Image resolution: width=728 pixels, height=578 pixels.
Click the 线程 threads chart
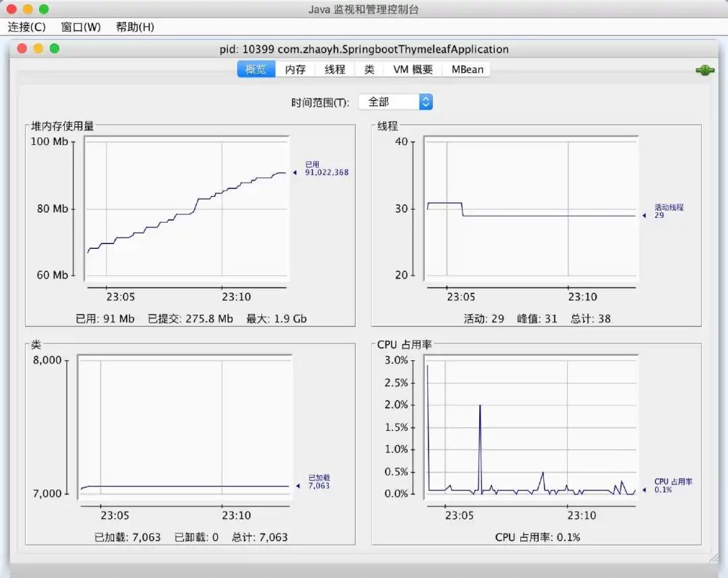click(531, 208)
